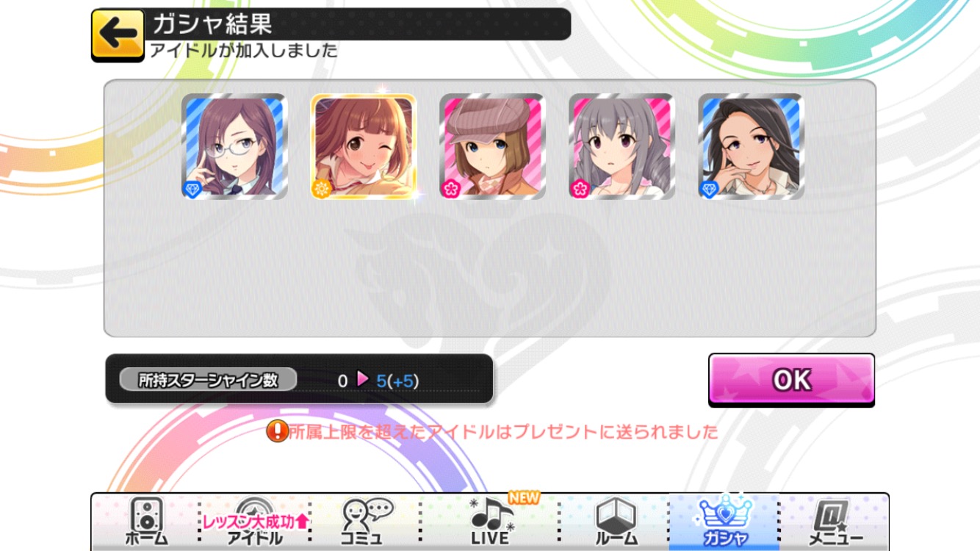Select the winking gold-framed idol card
Image resolution: width=980 pixels, height=551 pixels.
[364, 146]
